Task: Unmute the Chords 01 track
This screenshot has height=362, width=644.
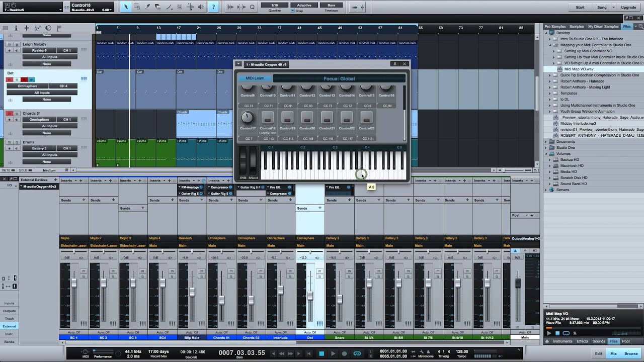Action: tap(9, 114)
